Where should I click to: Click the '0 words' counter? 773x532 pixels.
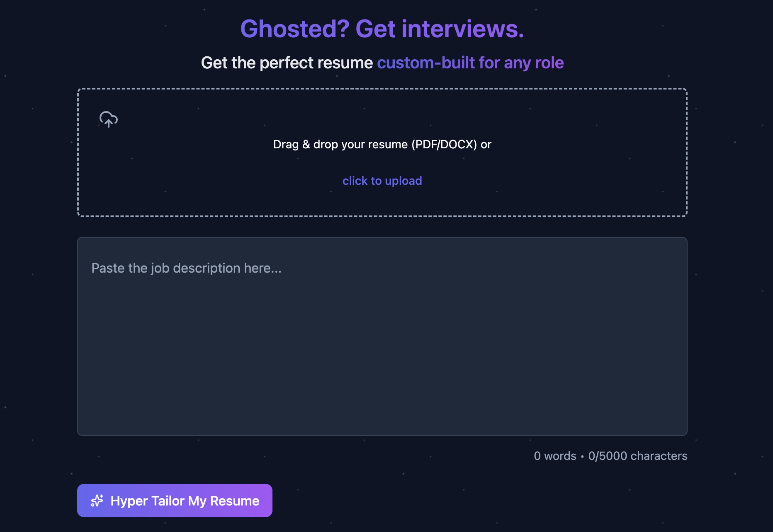click(x=554, y=456)
